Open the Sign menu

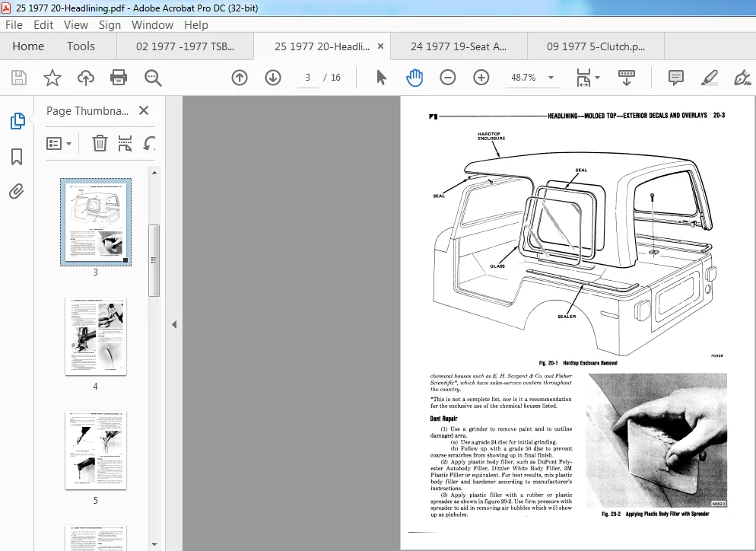[110, 25]
